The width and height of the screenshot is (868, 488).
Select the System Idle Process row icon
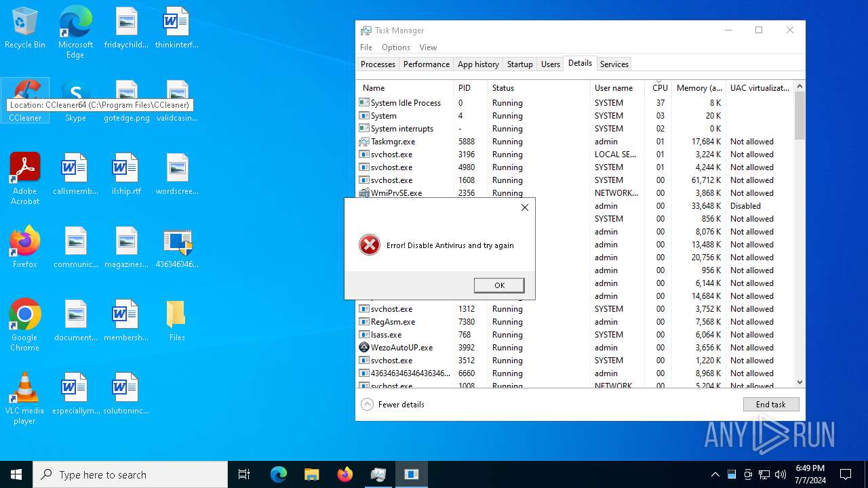[x=364, y=103]
